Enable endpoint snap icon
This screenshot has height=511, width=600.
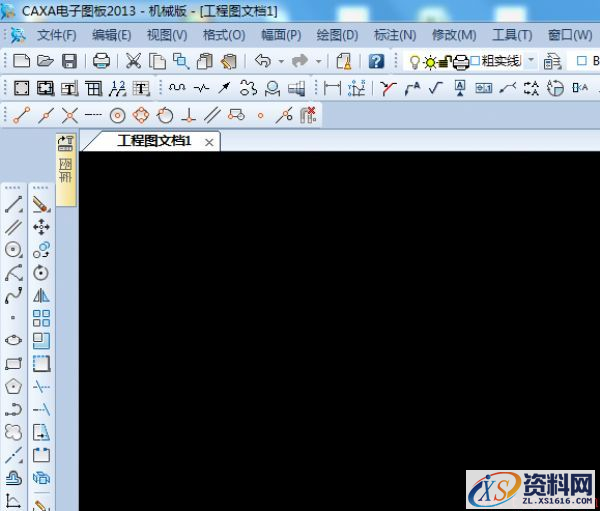click(x=21, y=115)
